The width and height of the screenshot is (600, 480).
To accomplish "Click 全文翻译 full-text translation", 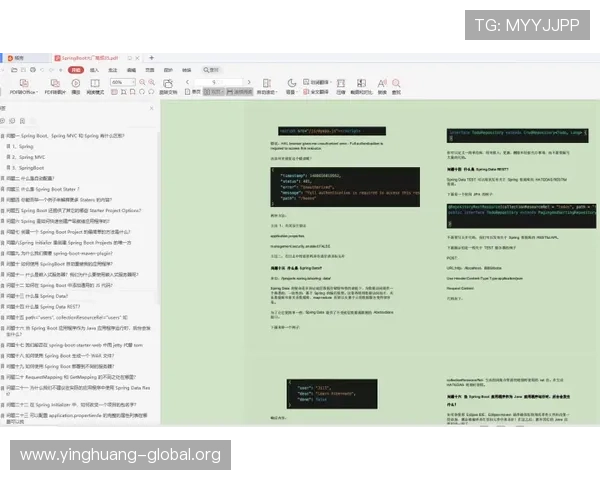I will coord(316,92).
